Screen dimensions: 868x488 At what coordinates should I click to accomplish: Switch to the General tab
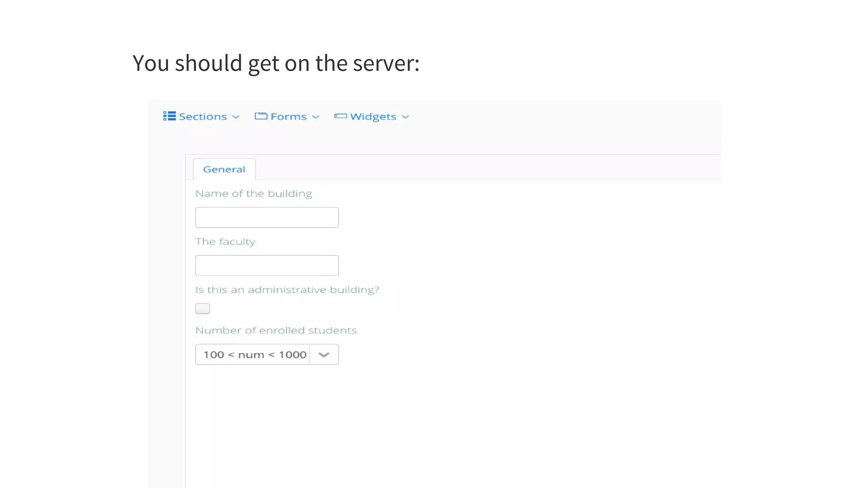click(224, 169)
